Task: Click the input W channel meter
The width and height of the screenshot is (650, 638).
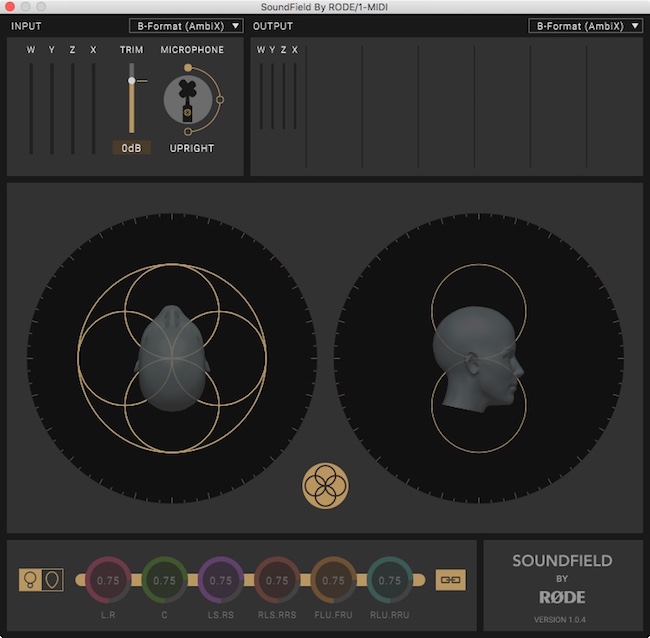Action: (x=31, y=109)
